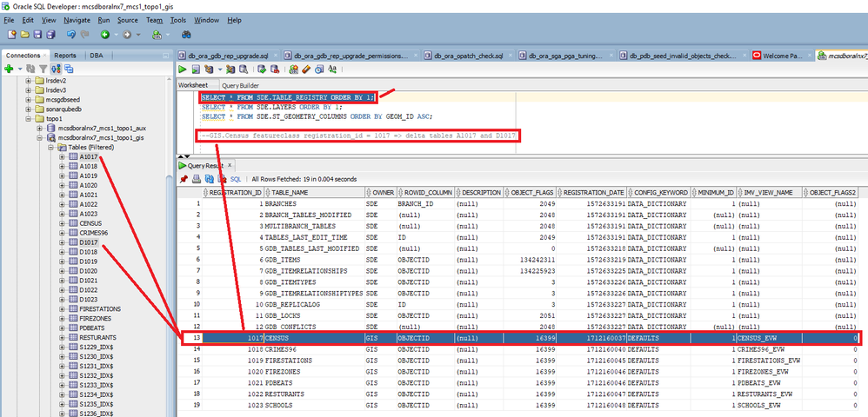Pin the Query Result using pin icon
868x417 pixels.
(184, 178)
